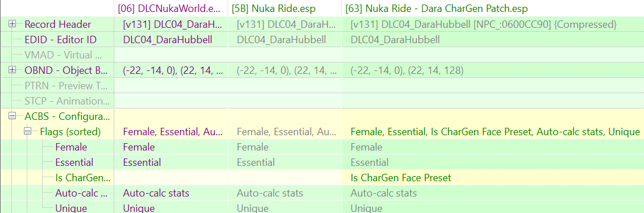
Task: Select the VMAD - Virtual Machine row
Action: tap(322, 55)
